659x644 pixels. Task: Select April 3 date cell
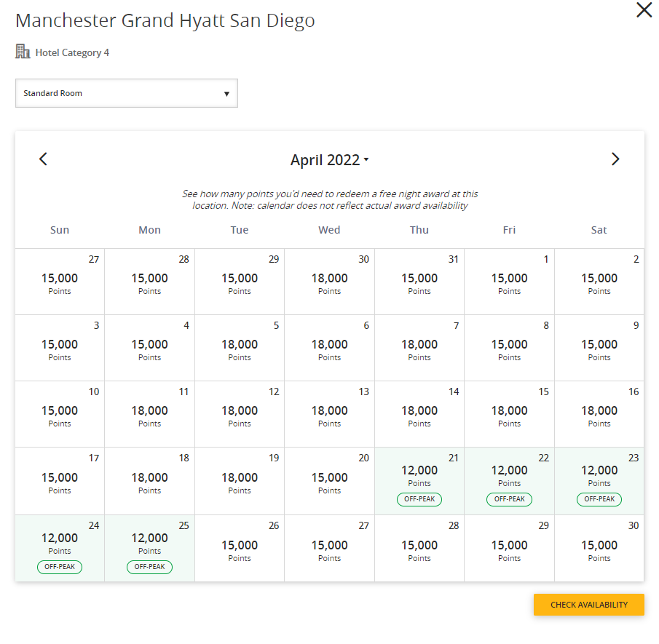[x=60, y=348]
